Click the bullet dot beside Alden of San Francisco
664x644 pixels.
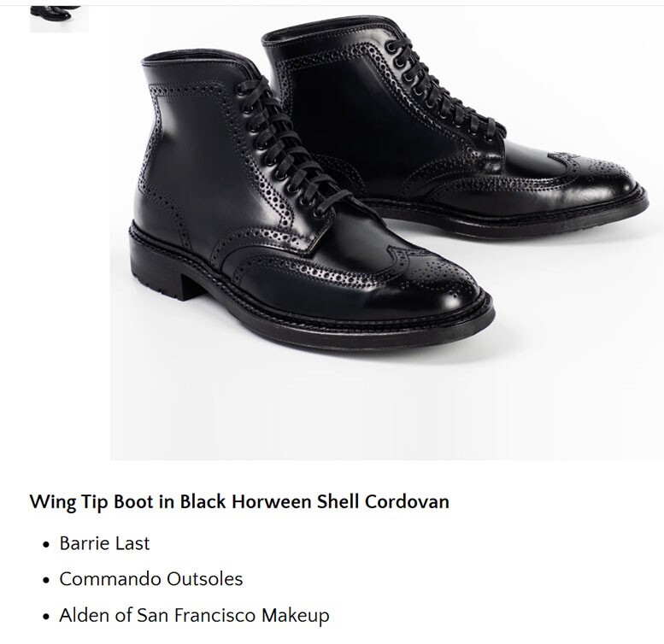47,617
